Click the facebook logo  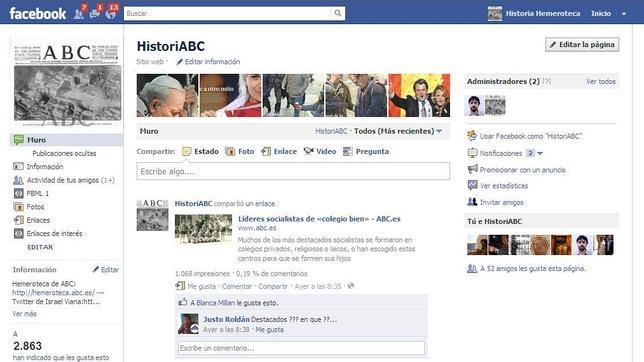[x=37, y=14]
